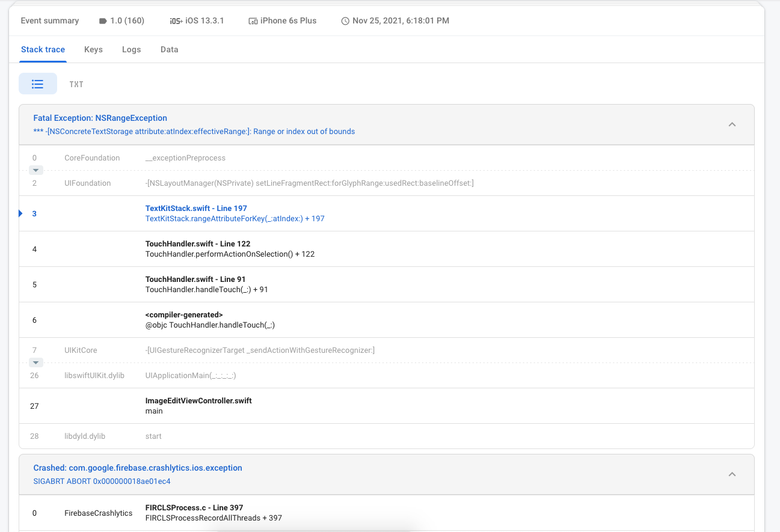Click SIGABRT ABORT address text

coord(102,482)
